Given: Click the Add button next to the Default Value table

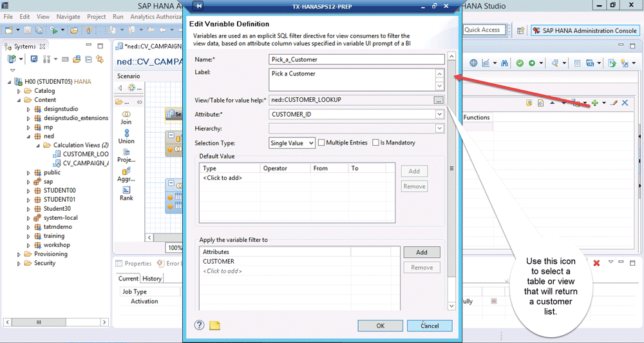Looking at the screenshot, I should (x=414, y=171).
